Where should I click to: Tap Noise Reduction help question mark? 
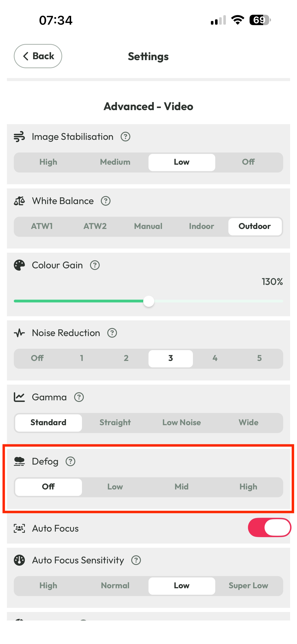112,333
